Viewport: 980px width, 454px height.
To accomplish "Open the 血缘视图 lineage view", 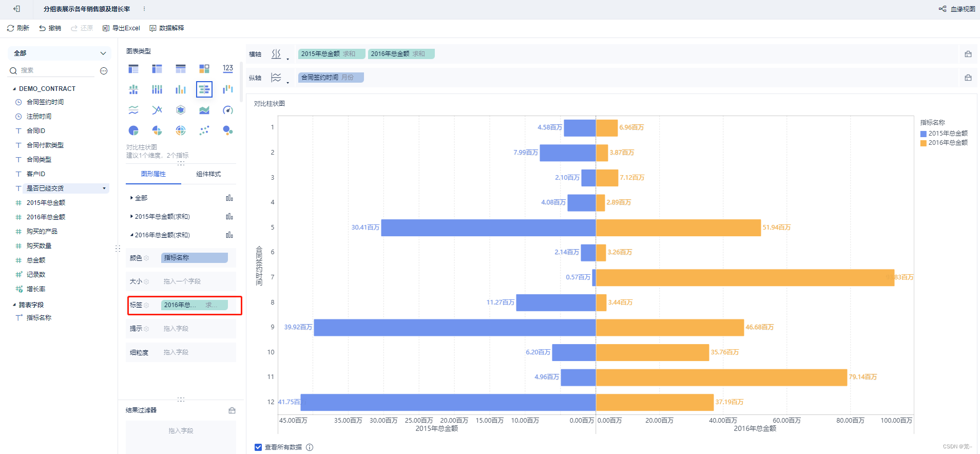I will [x=957, y=9].
